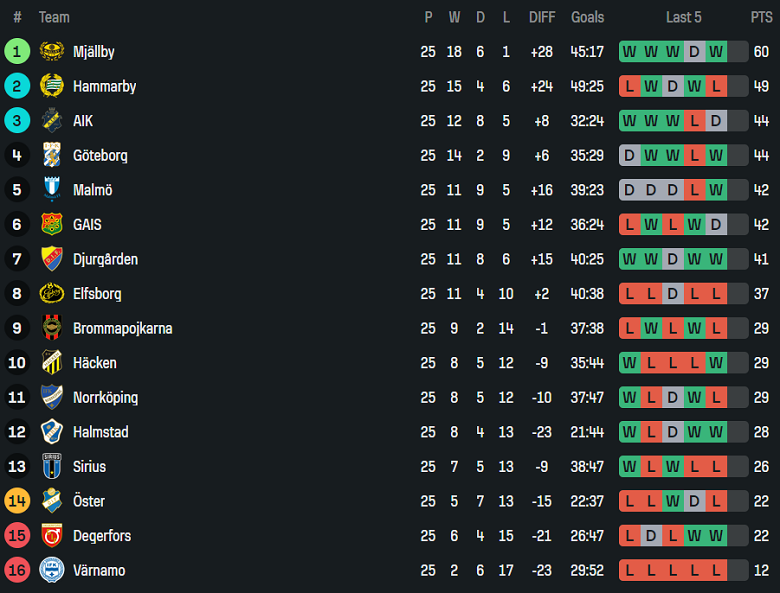The height and width of the screenshot is (593, 780).
Task: Click the Mjällby club crest icon
Action: 51,52
